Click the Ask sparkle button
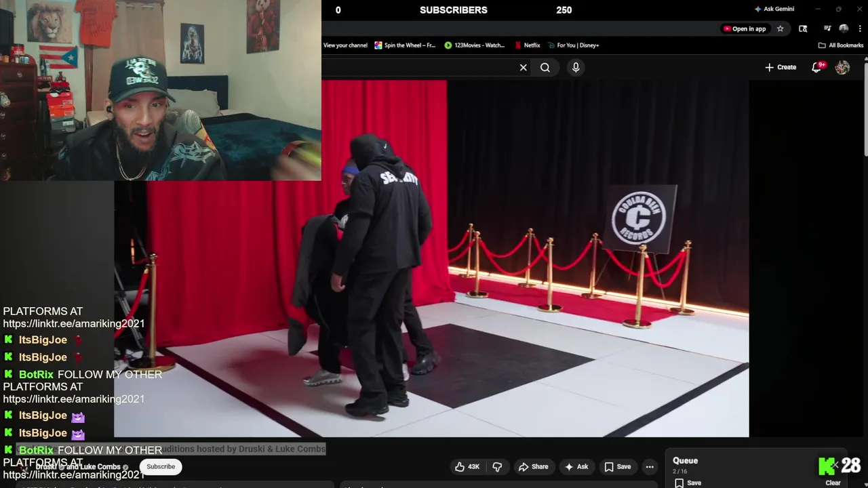 click(576, 466)
